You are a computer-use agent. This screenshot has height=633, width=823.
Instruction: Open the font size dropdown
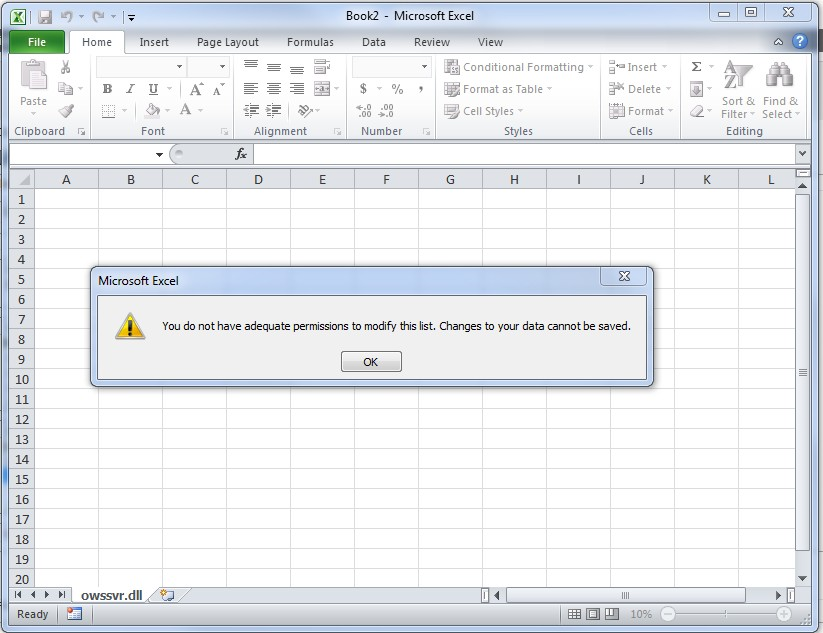(223, 67)
